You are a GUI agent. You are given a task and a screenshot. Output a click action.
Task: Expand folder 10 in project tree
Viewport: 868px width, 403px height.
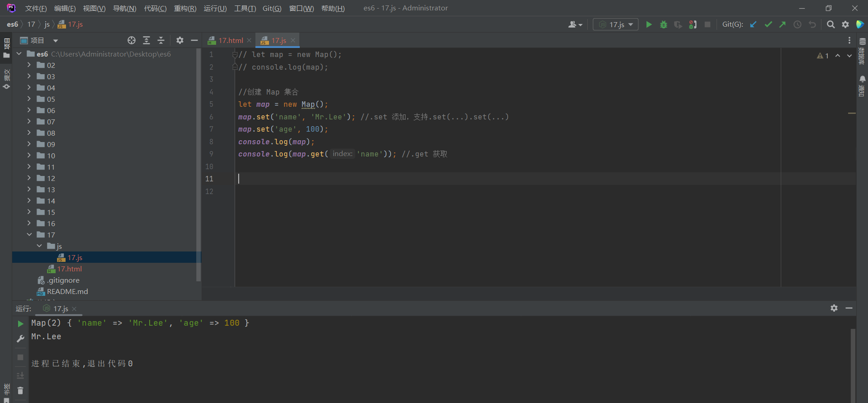(29, 156)
